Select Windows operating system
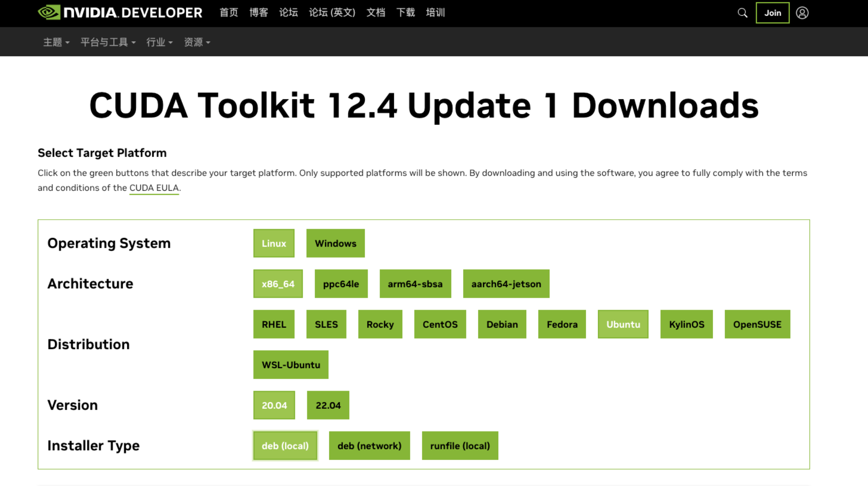The width and height of the screenshot is (868, 486). tap(335, 243)
